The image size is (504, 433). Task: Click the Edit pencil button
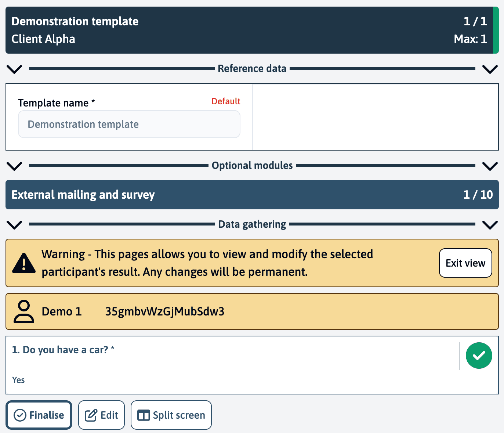(101, 415)
